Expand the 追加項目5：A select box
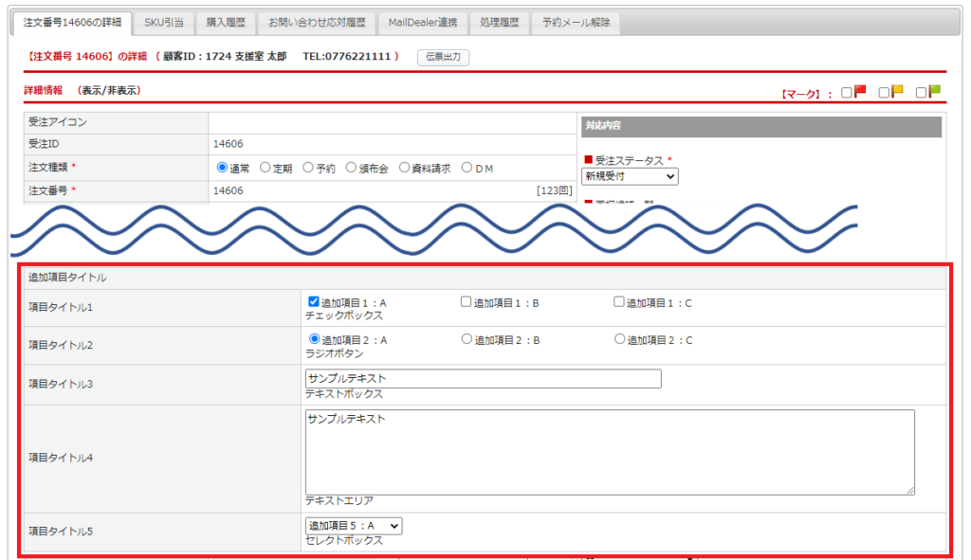The width and height of the screenshot is (971, 560). click(354, 526)
